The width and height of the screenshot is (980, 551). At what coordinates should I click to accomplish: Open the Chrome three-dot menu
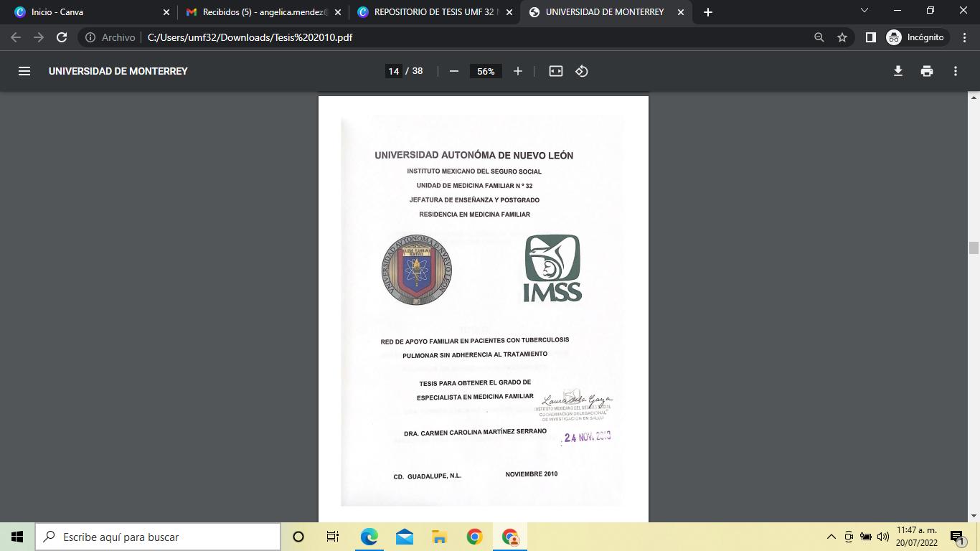point(964,37)
